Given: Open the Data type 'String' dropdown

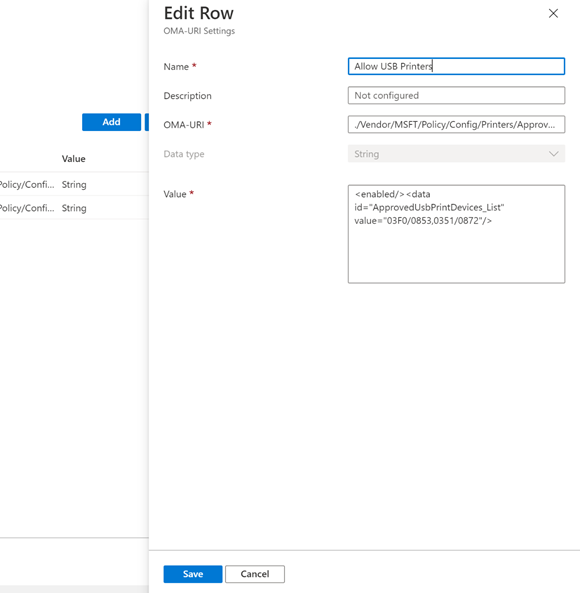Looking at the screenshot, I should point(456,154).
